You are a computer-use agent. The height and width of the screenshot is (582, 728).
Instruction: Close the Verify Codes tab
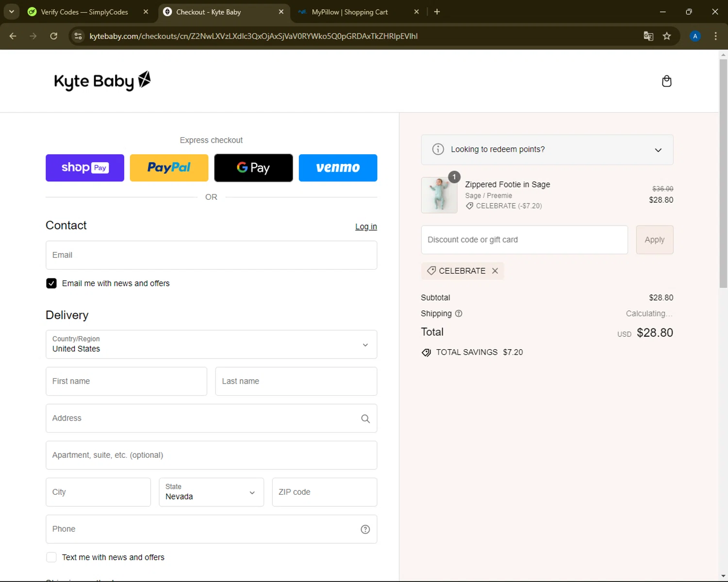(x=146, y=12)
